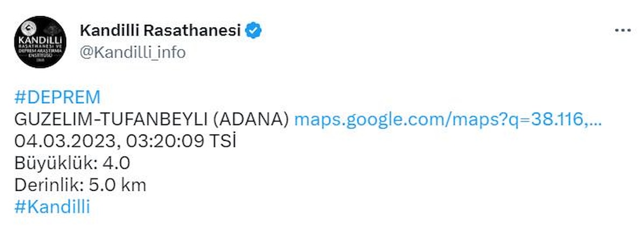Open the #DEPREM hashtag
644x228 pixels.
57,97
